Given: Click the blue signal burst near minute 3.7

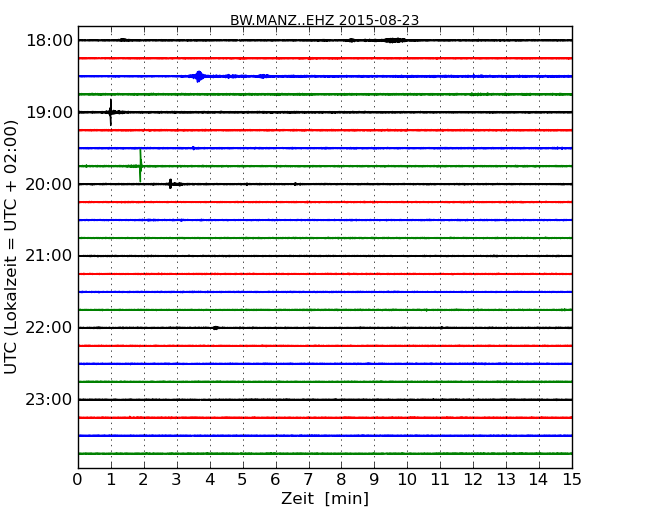Looking at the screenshot, I should coord(199,76).
